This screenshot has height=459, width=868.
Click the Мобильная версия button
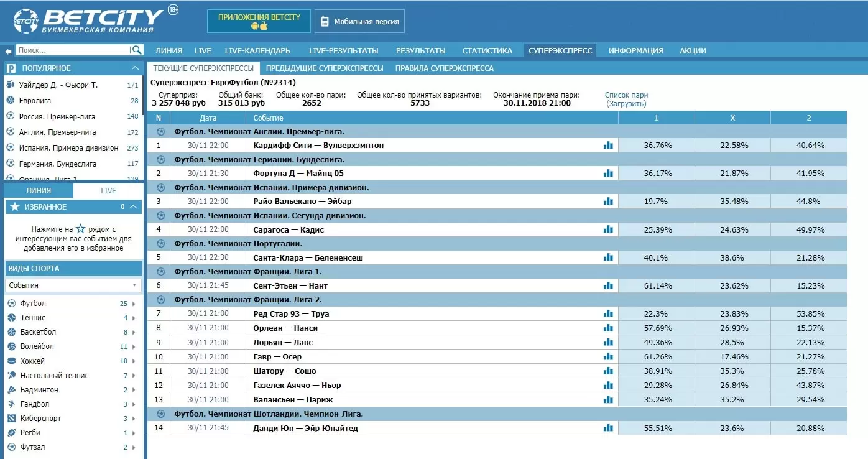tap(360, 21)
